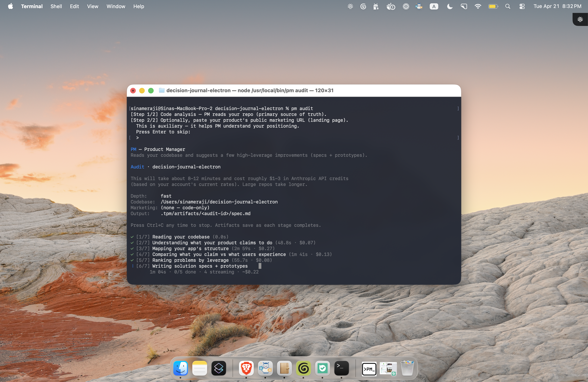Viewport: 588px width, 382px height.
Task: Open the Window menu
Action: [116, 6]
